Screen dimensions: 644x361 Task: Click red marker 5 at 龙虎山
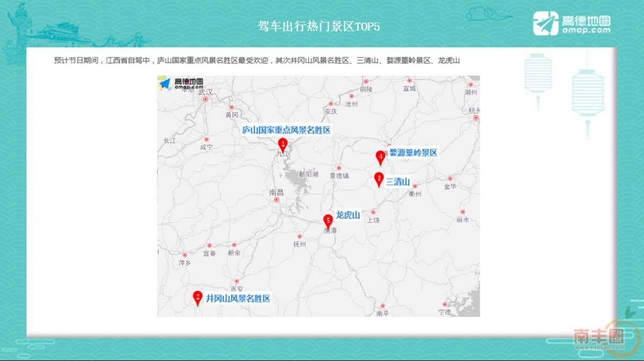[x=328, y=220]
